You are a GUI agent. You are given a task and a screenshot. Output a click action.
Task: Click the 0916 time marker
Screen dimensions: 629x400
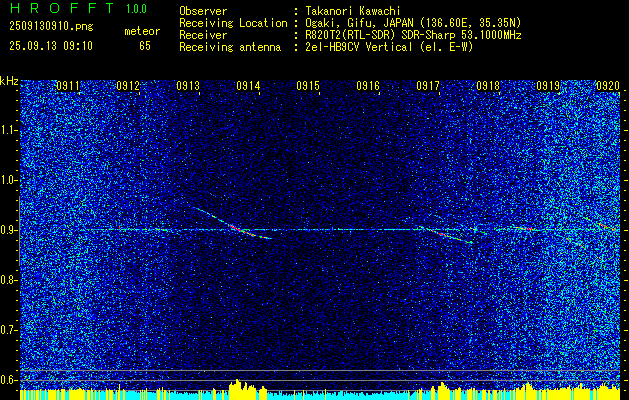click(368, 86)
